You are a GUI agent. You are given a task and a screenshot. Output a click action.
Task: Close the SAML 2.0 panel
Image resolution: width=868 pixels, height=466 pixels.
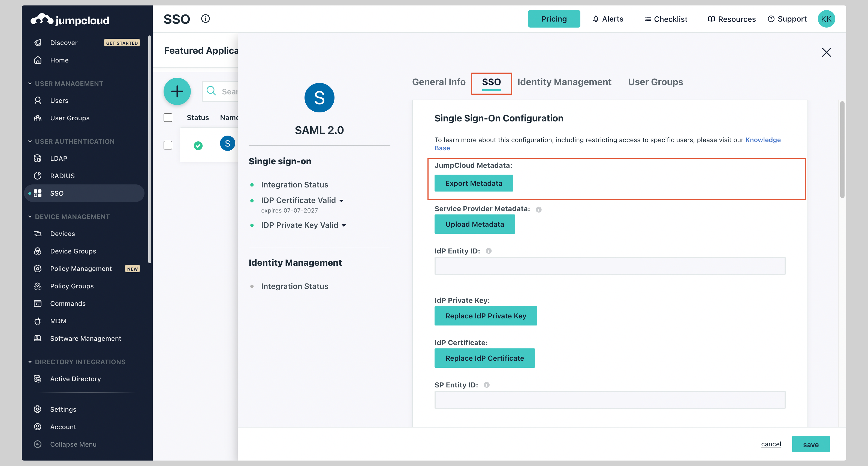click(826, 52)
